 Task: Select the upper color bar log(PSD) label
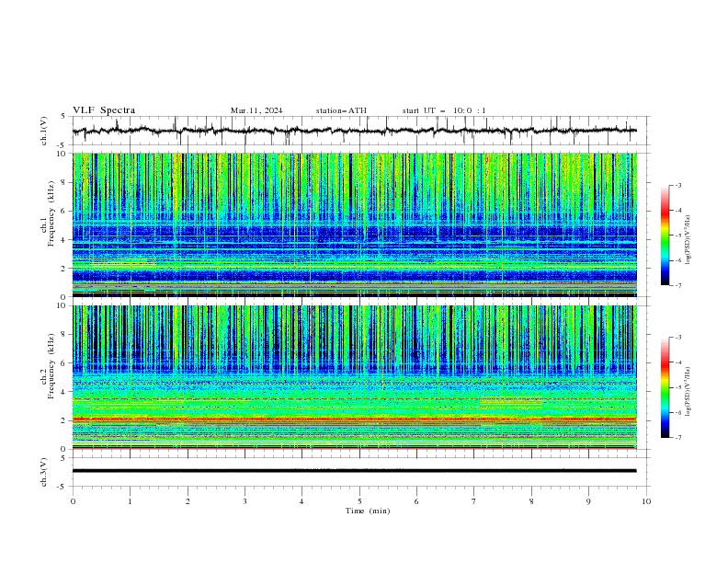click(688, 240)
